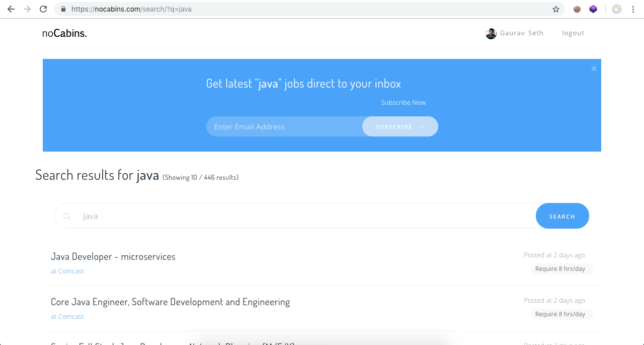
Task: Close the blue subscribe banner
Action: click(594, 68)
